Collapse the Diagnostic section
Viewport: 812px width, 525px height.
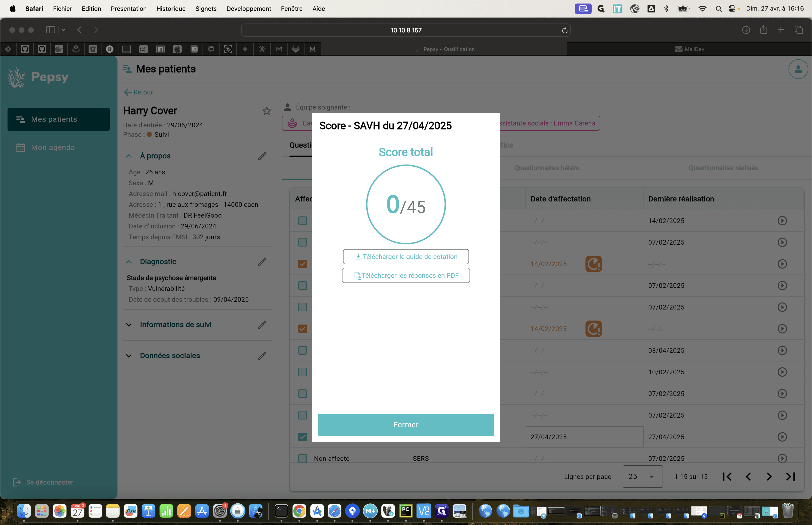(x=129, y=262)
